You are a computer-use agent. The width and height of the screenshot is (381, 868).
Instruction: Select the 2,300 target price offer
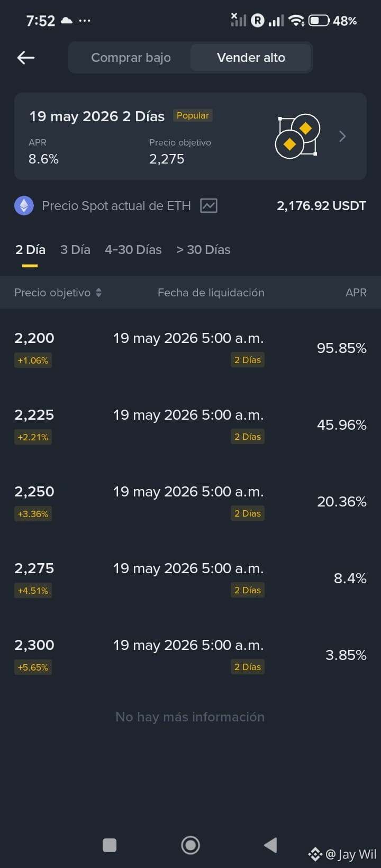coord(190,655)
